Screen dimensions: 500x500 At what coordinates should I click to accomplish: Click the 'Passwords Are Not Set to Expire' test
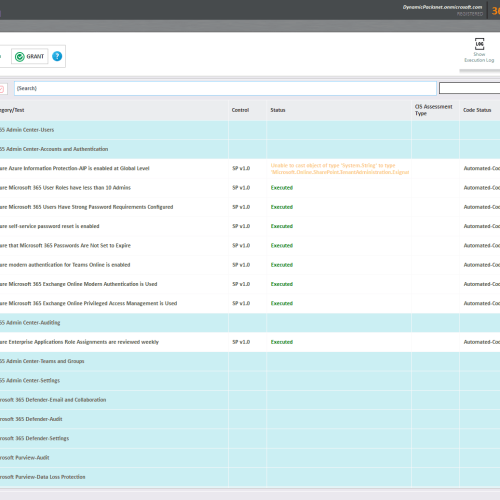click(65, 246)
